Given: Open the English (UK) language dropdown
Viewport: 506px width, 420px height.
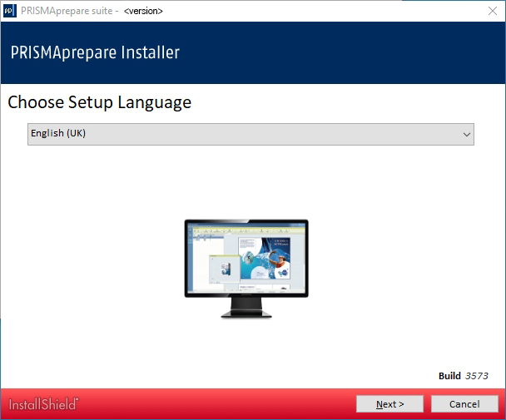Looking at the screenshot, I should click(251, 134).
